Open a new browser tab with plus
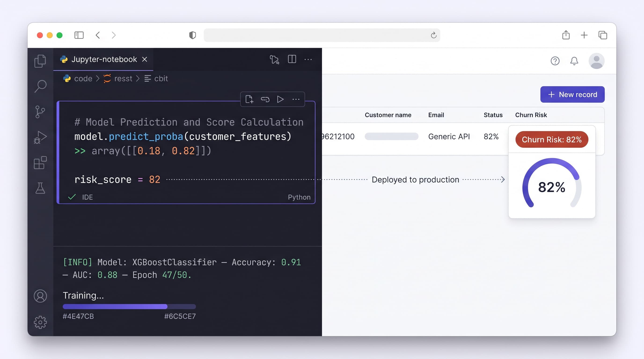 point(584,35)
